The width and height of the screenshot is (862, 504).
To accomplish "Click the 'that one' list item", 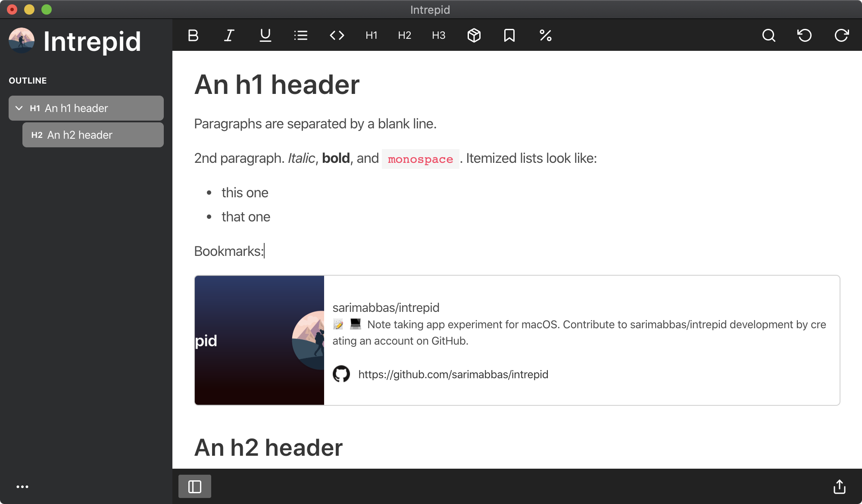I will (x=246, y=217).
